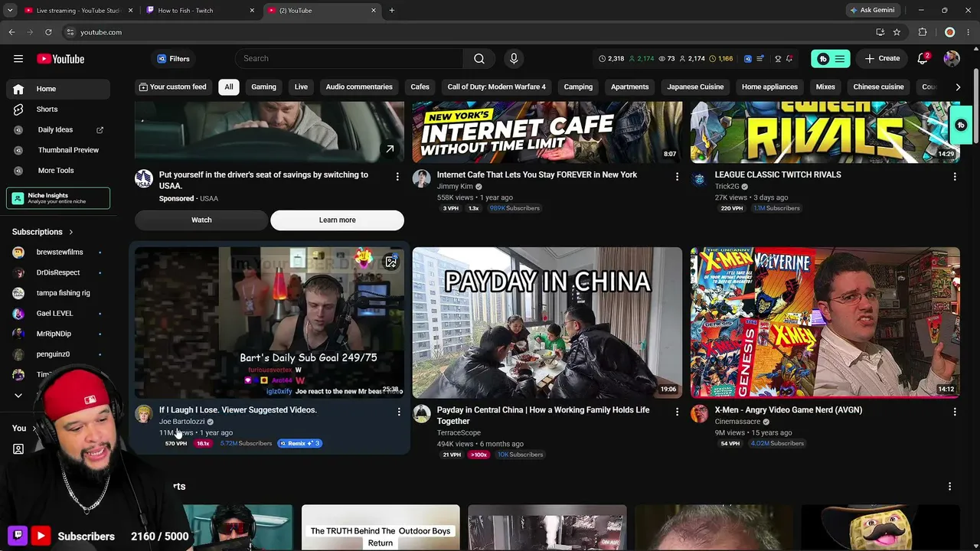
Task: Open the Shorts shelf options menu
Action: [949, 487]
